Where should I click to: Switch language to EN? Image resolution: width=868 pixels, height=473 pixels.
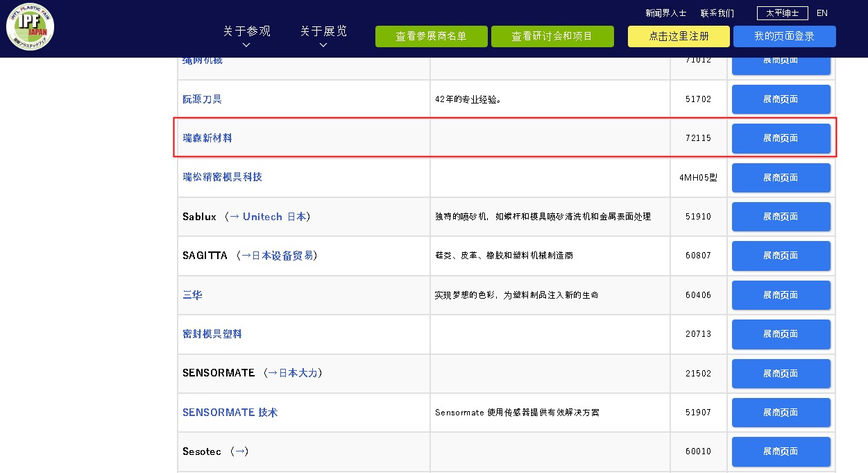(822, 13)
